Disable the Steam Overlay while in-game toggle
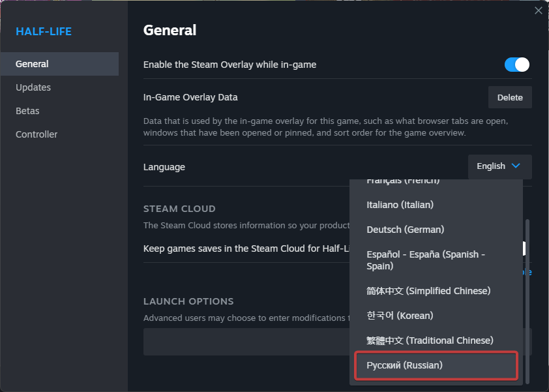 point(516,65)
